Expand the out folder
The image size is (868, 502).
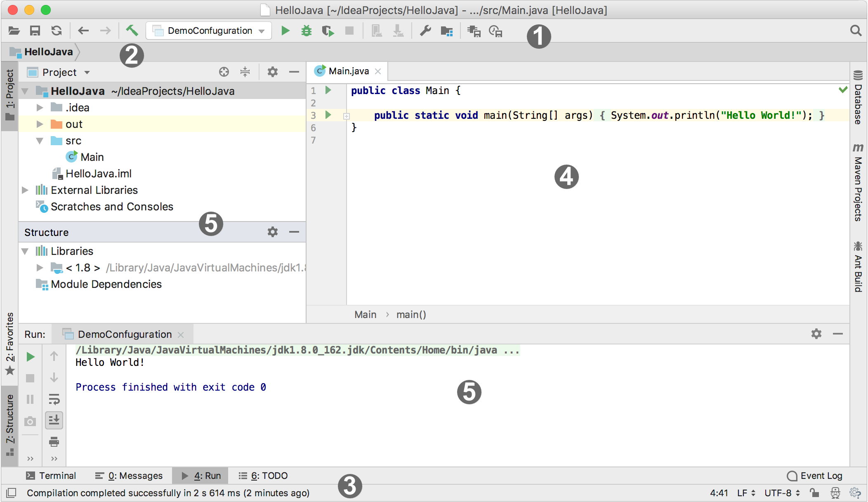(x=40, y=124)
